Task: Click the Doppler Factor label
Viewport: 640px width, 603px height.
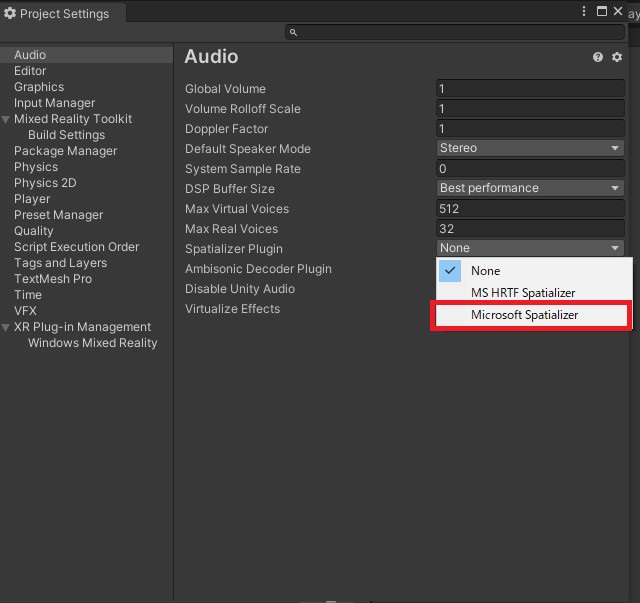Action: pos(227,129)
